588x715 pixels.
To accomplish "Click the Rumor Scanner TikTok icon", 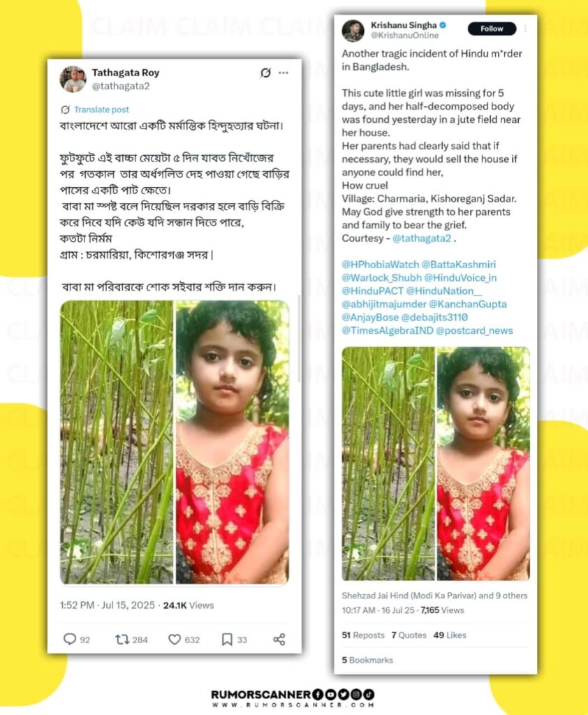I will click(x=369, y=695).
